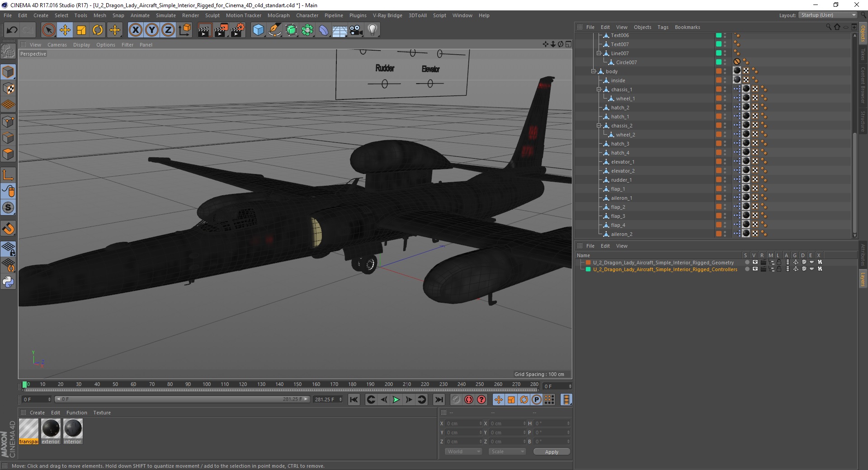Image resolution: width=868 pixels, height=470 pixels.
Task: Open the MoGraph array generator icon
Action: tap(307, 30)
